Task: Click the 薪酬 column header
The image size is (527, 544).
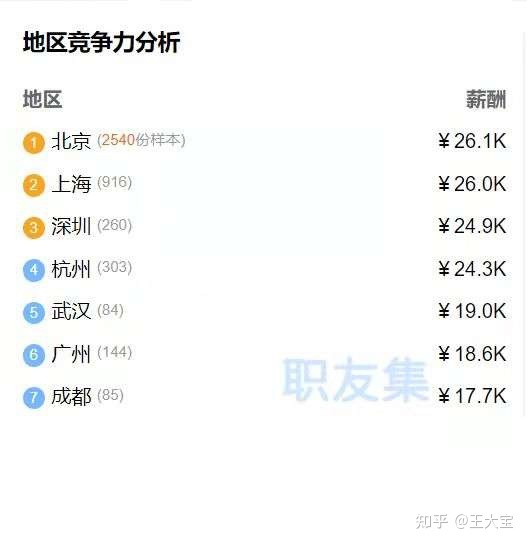Action: click(486, 99)
